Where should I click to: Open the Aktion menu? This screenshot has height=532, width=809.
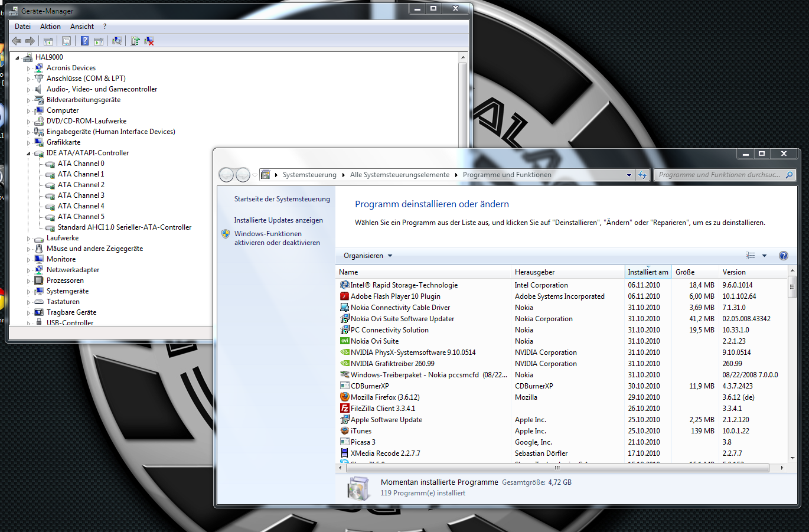tap(50, 27)
